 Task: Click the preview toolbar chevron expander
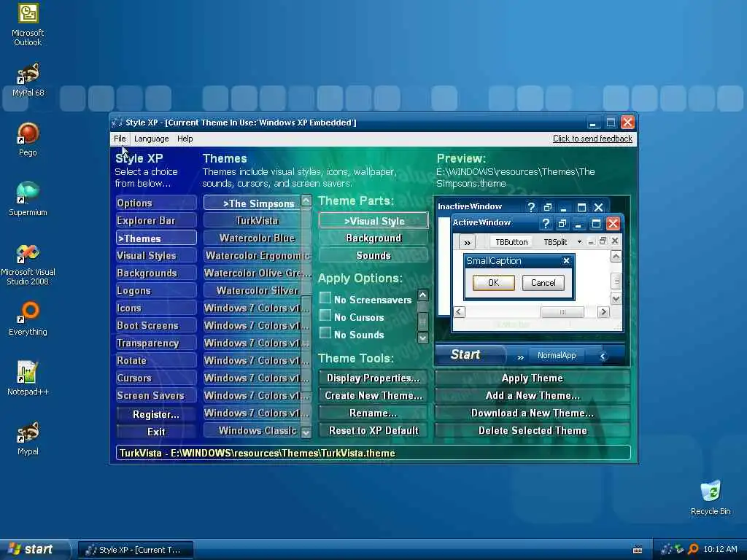pyautogui.click(x=467, y=242)
